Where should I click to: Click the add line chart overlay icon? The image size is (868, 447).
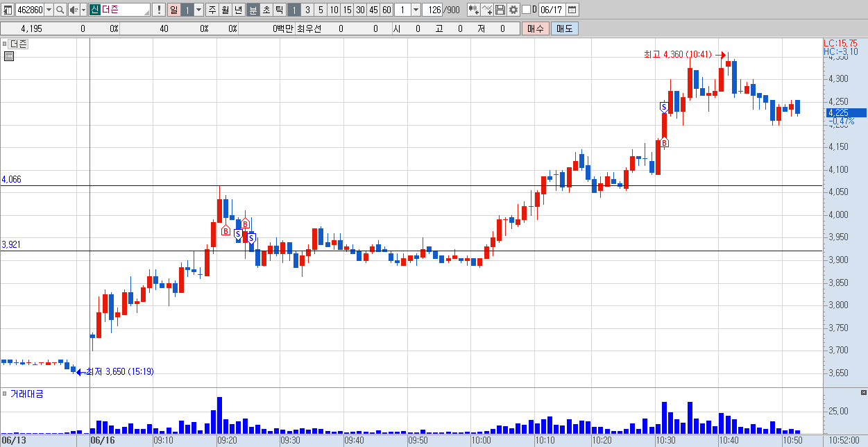[x=487, y=10]
